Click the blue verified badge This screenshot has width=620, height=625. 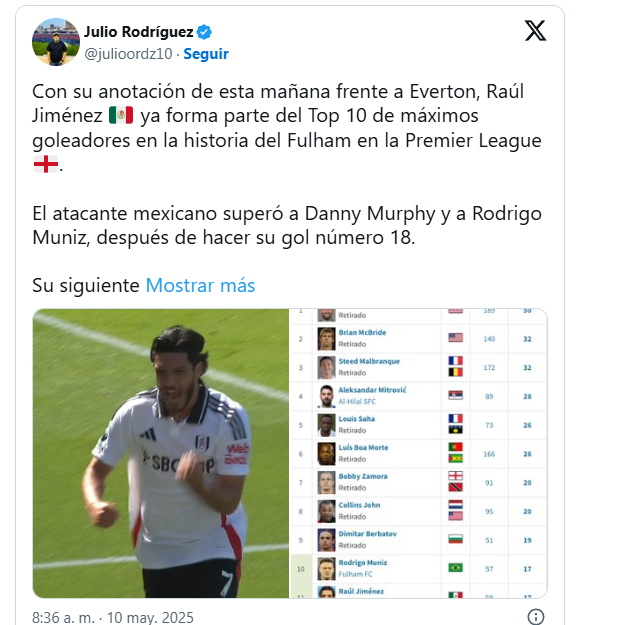204,32
